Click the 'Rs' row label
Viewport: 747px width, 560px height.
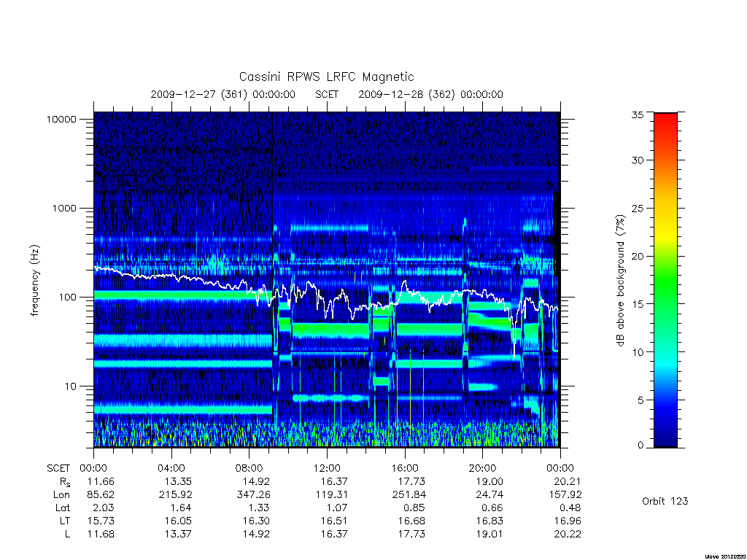point(65,482)
